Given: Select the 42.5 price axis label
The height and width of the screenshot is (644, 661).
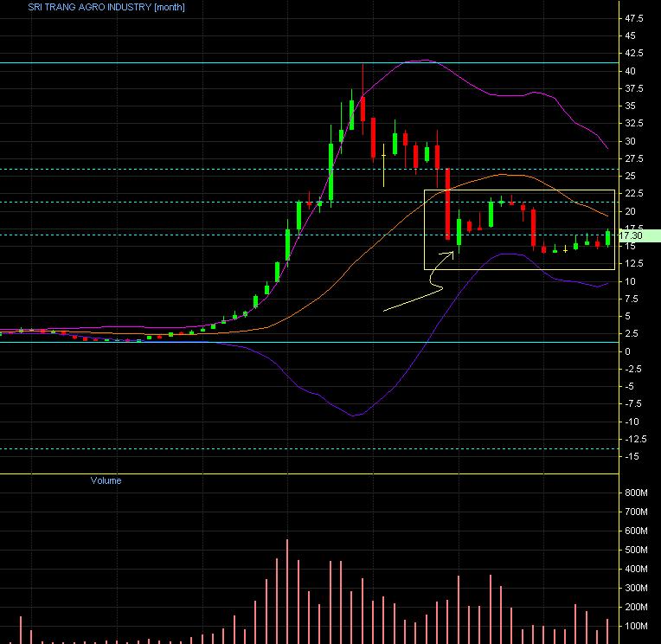Looking at the screenshot, I should tap(634, 53).
